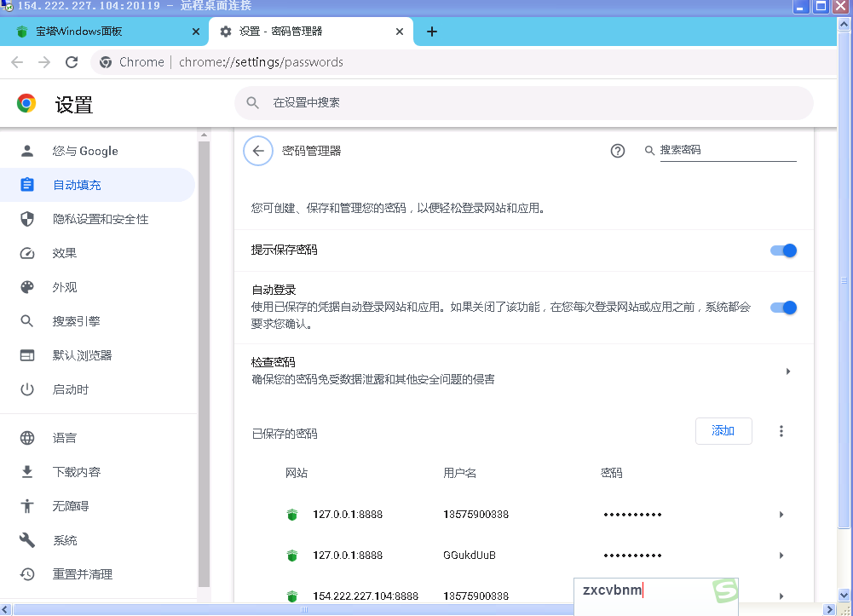Toggle the 提示保存密码 switch
Image resolution: width=853 pixels, height=616 pixels.
[783, 250]
